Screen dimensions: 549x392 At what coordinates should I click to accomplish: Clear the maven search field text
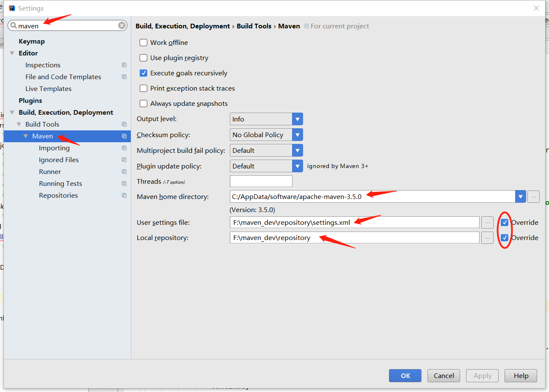[x=122, y=25]
